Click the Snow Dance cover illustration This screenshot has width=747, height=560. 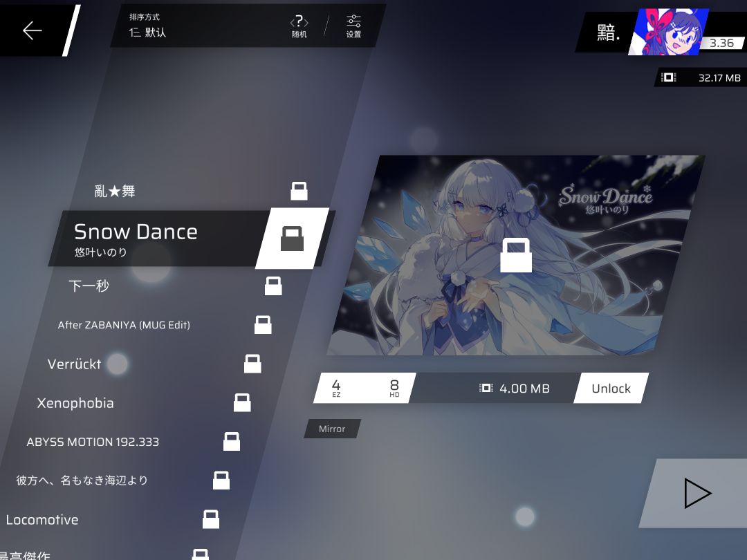[515, 255]
